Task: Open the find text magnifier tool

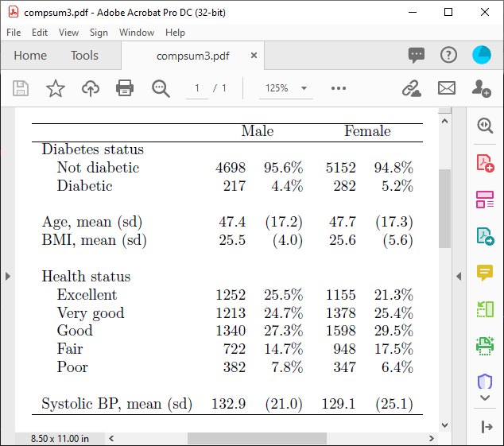Action: coord(161,88)
